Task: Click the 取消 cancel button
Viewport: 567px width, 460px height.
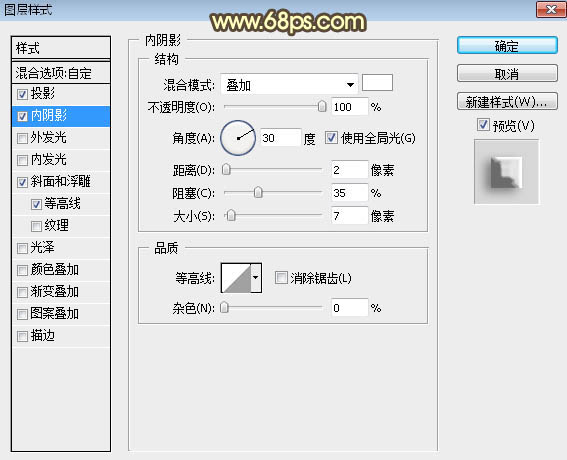Action: 507,73
